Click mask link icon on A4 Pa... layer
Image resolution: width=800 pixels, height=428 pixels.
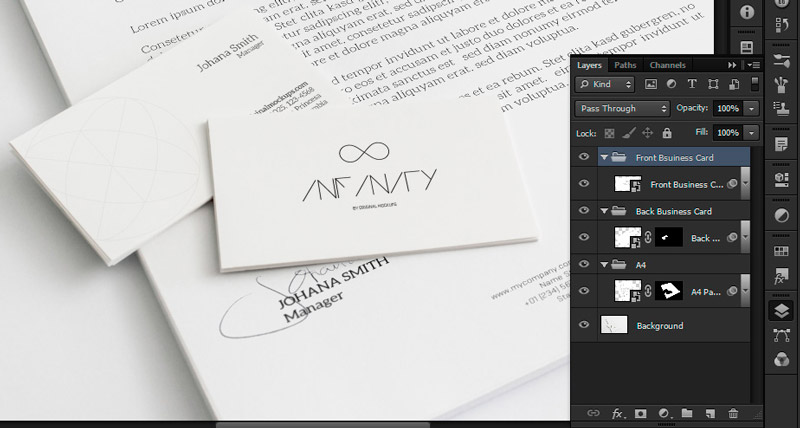[648, 291]
